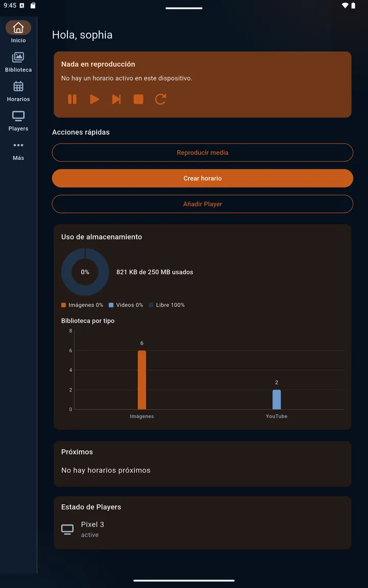The height and width of the screenshot is (588, 368).
Task: Select the Pixel 3 player entry
Action: coord(202,529)
